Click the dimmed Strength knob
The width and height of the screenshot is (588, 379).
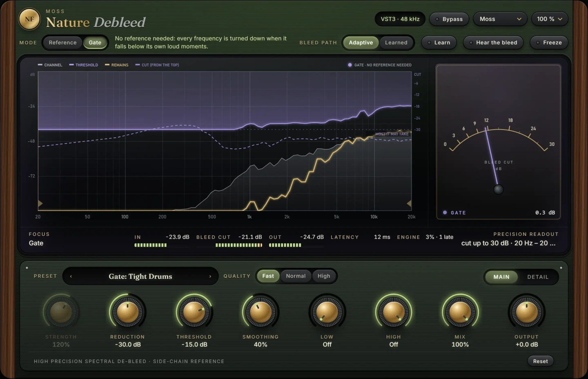click(x=61, y=312)
